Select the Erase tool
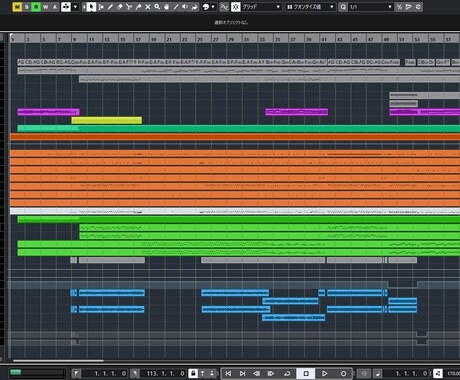Viewport: 460px width, 380px height. (x=119, y=7)
